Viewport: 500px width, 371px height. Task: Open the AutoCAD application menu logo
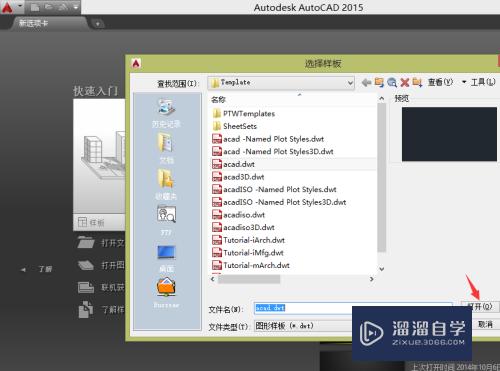pyautogui.click(x=7, y=7)
